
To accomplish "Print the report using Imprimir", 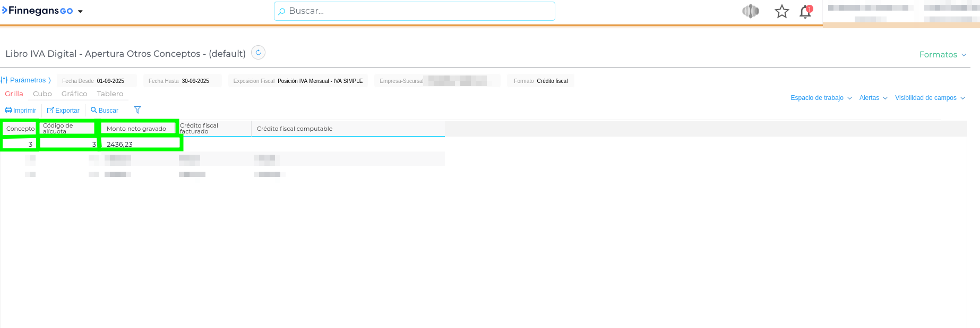I will pos(21,111).
